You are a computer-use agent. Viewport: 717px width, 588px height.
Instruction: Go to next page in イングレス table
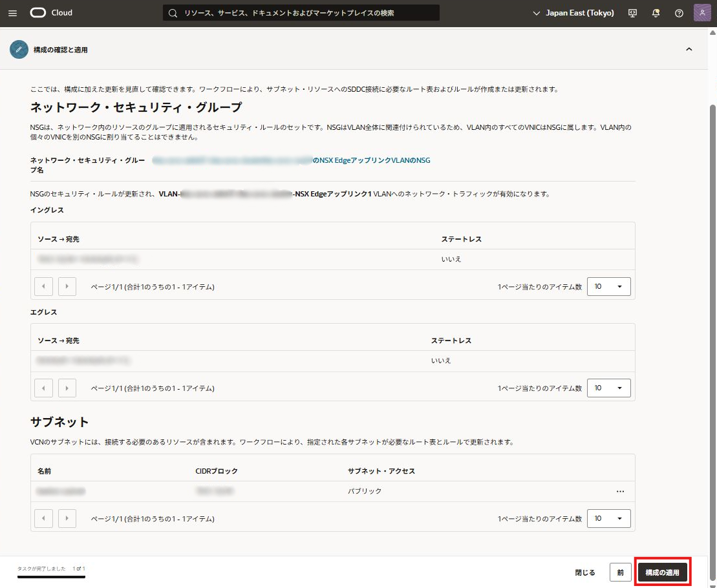click(x=67, y=286)
